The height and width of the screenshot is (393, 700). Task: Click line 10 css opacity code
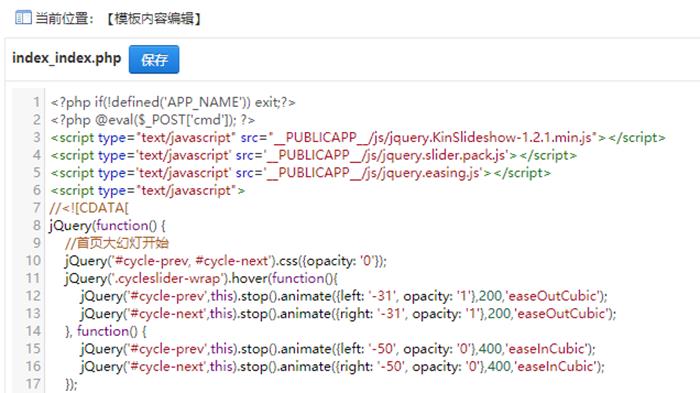225,260
